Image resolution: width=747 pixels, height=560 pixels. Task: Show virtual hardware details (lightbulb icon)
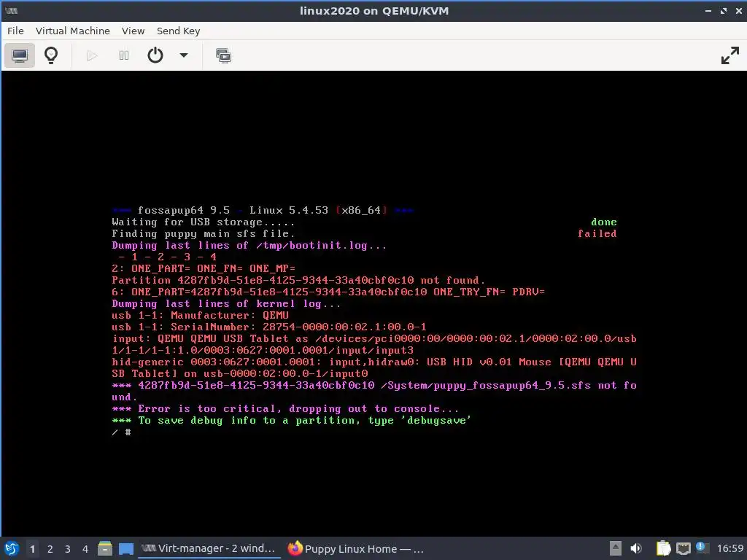tap(51, 55)
